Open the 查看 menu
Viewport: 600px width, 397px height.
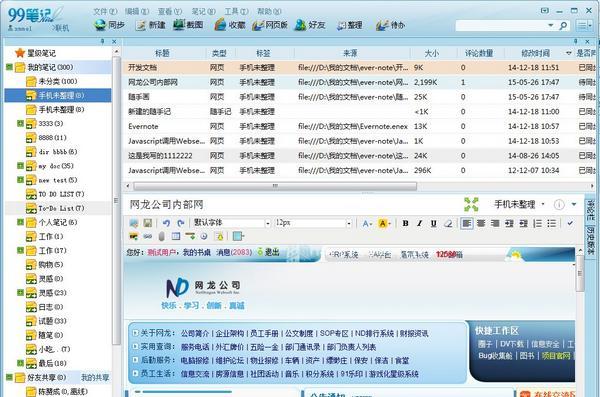click(170, 11)
